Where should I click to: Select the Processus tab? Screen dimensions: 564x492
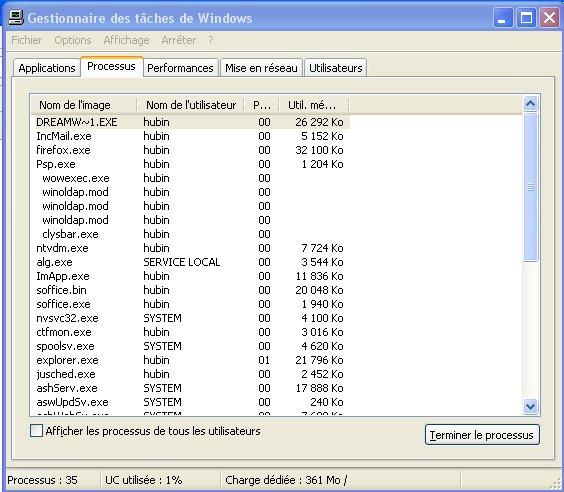pyautogui.click(x=112, y=66)
